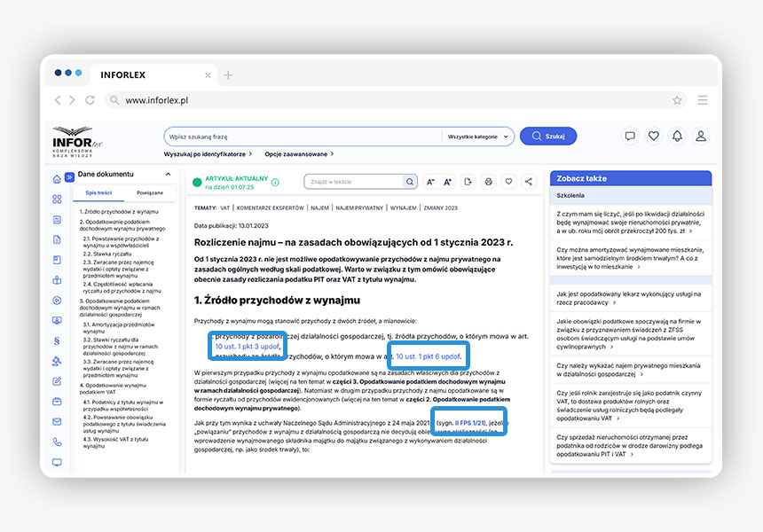This screenshot has height=532, width=763.
Task: Click the info icon beside Artykuł aktualny
Action: [x=275, y=183]
